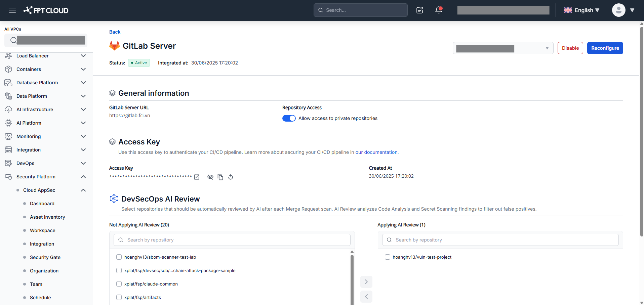644x305 pixels.
Task: Open the dropdown next to Disable button
Action: [547, 48]
